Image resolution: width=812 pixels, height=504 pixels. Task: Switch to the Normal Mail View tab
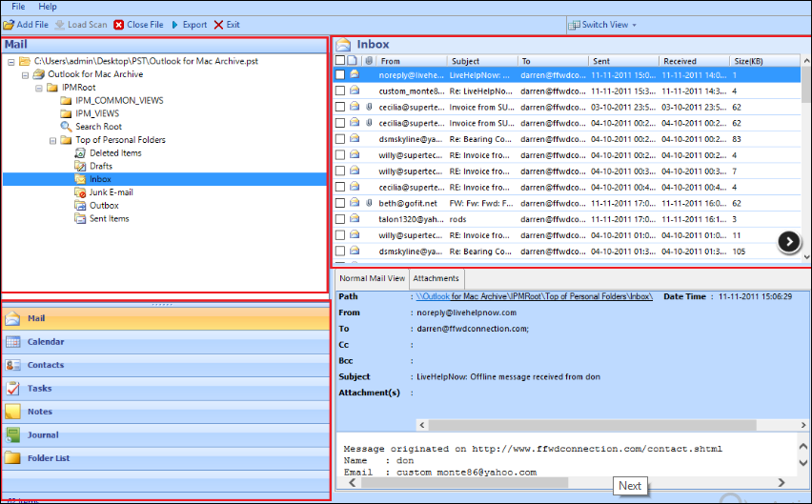click(x=373, y=278)
